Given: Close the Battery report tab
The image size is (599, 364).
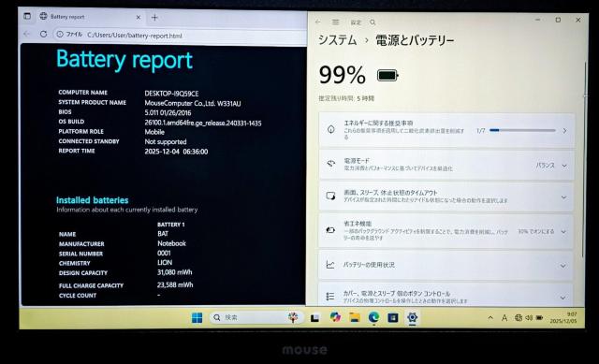Looking at the screenshot, I should pos(139,17).
